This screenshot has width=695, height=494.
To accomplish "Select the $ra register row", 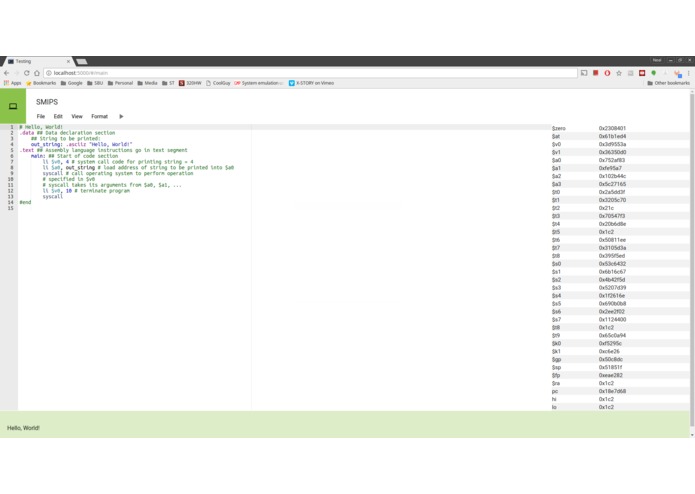I will point(620,384).
